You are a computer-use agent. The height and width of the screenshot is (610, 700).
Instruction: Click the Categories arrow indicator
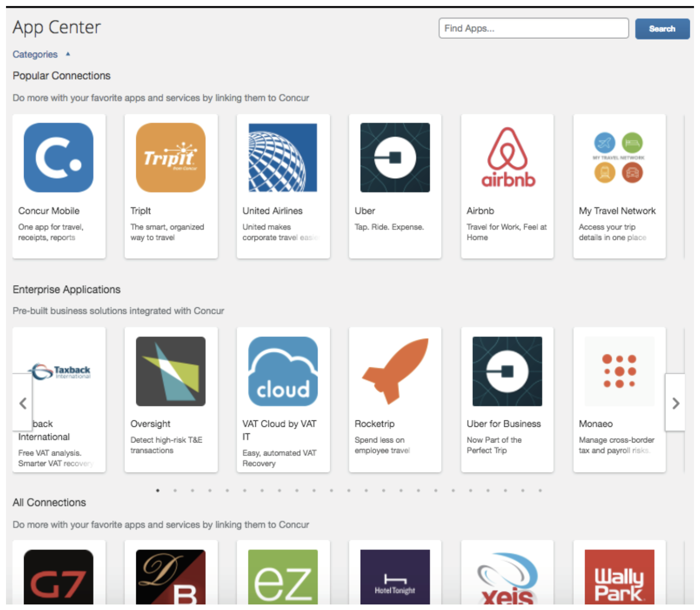point(68,54)
